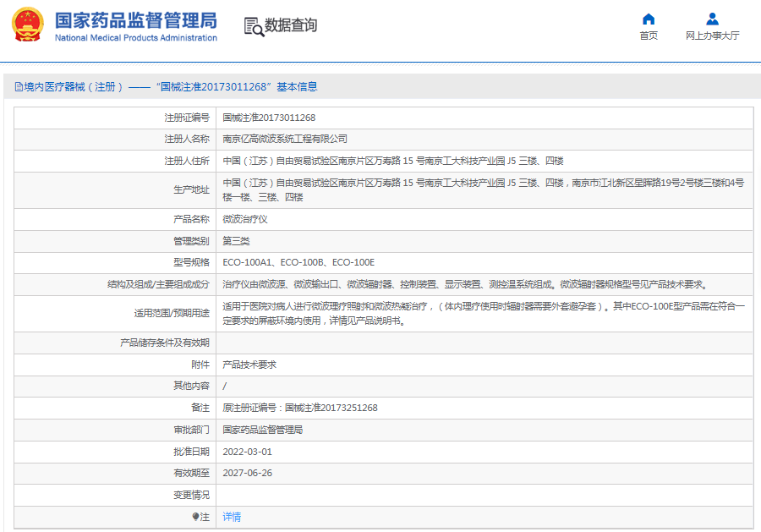Screen dimensions: 761x532
Task: Click the 型号规格 row label
Action: pyautogui.click(x=191, y=262)
